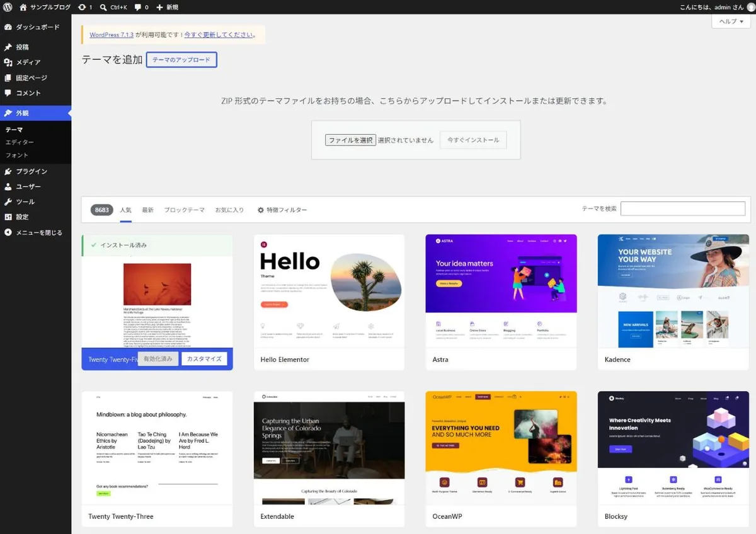Viewport: 756px width, 534px height.
Task: Click the 8683 theme count badge
Action: [102, 210]
